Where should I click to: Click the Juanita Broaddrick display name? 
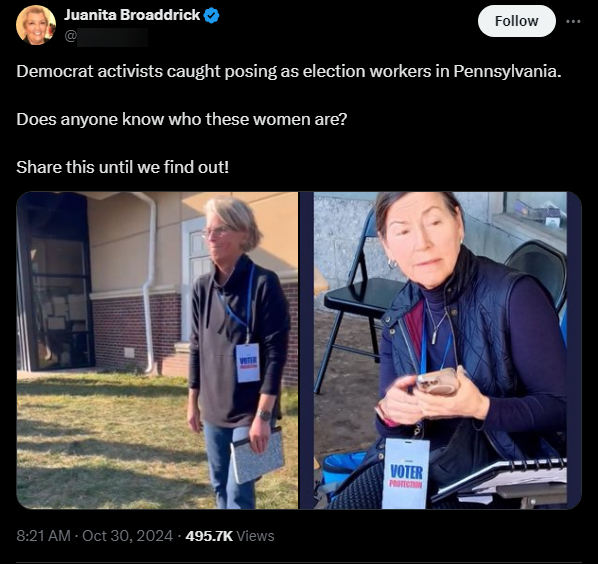click(x=132, y=15)
